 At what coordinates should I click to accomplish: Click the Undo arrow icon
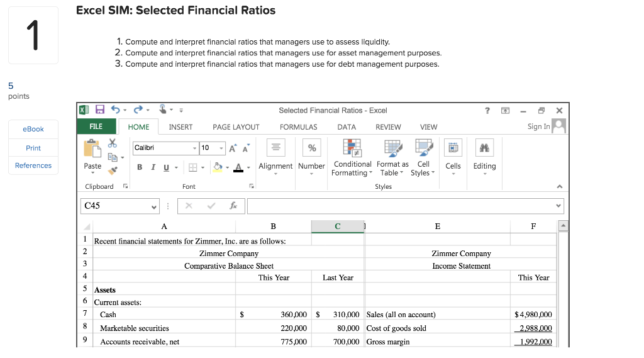pyautogui.click(x=116, y=109)
